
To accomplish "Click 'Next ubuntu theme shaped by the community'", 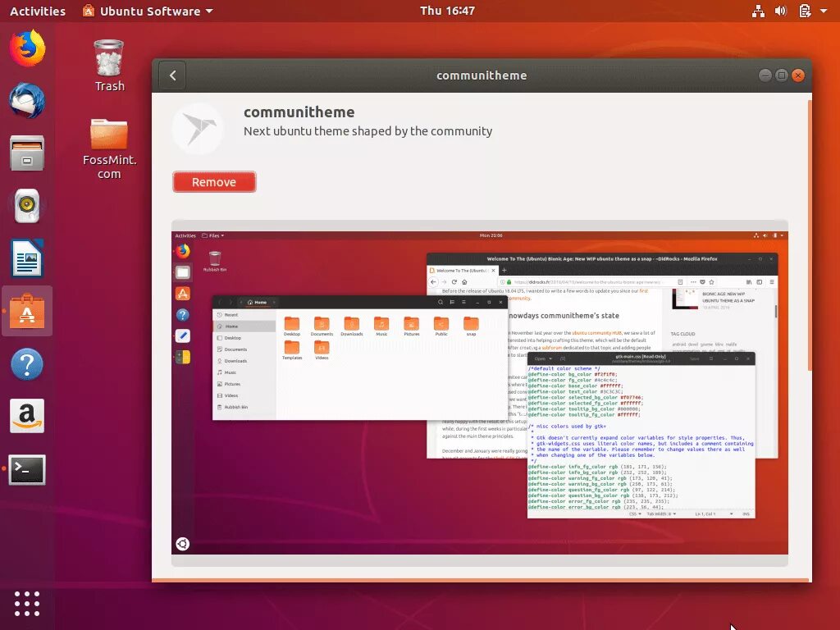I will coord(368,131).
